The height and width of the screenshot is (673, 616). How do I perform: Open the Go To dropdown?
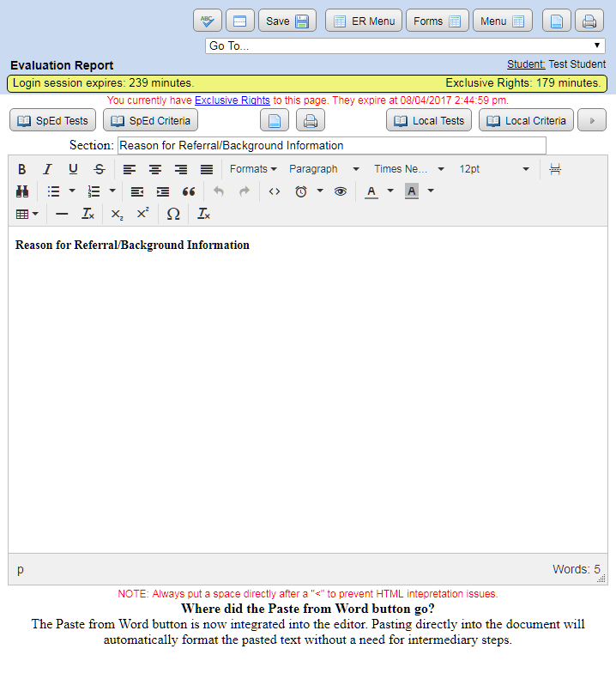tap(405, 46)
